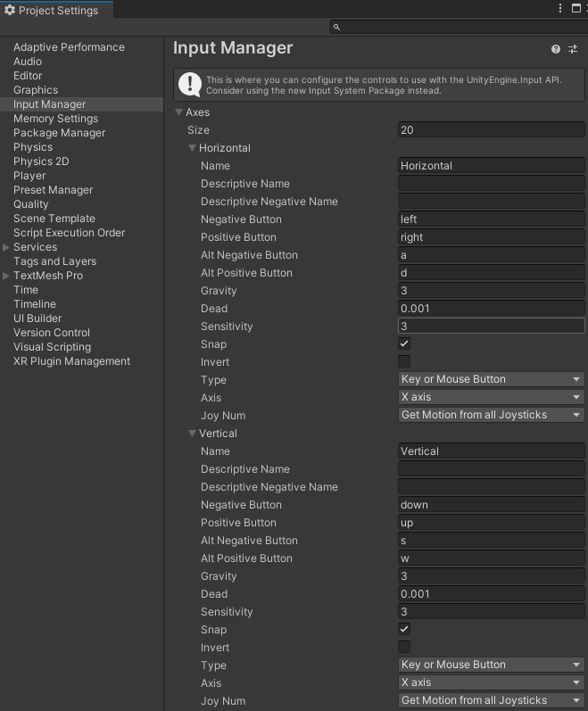
Task: Click the Vertical Sensitivity field
Action: tap(491, 612)
